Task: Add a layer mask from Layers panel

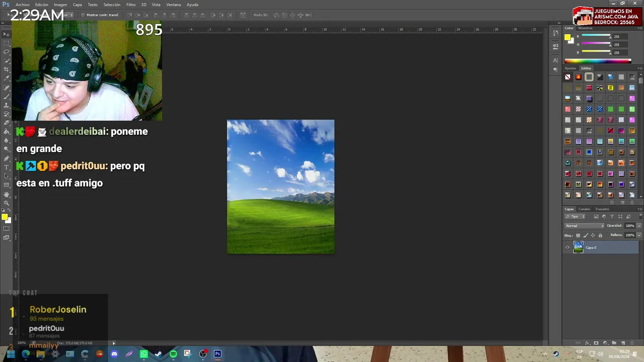Action: coord(596,343)
